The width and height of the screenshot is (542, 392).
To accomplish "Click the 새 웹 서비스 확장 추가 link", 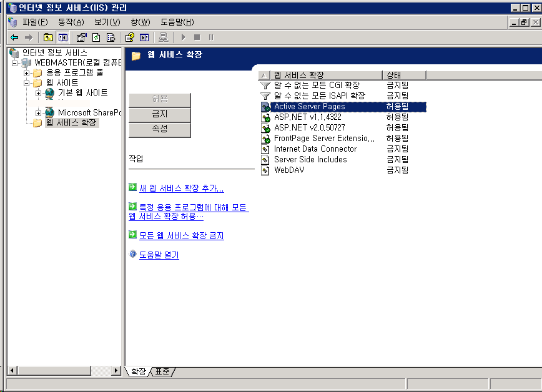I will [x=182, y=188].
